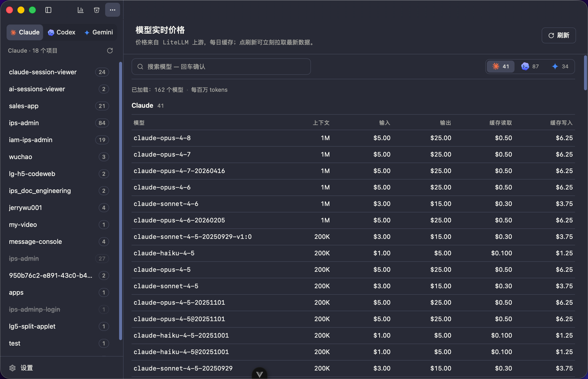588x379 pixels.
Task: Click the 模型 column header
Action: [x=139, y=123]
